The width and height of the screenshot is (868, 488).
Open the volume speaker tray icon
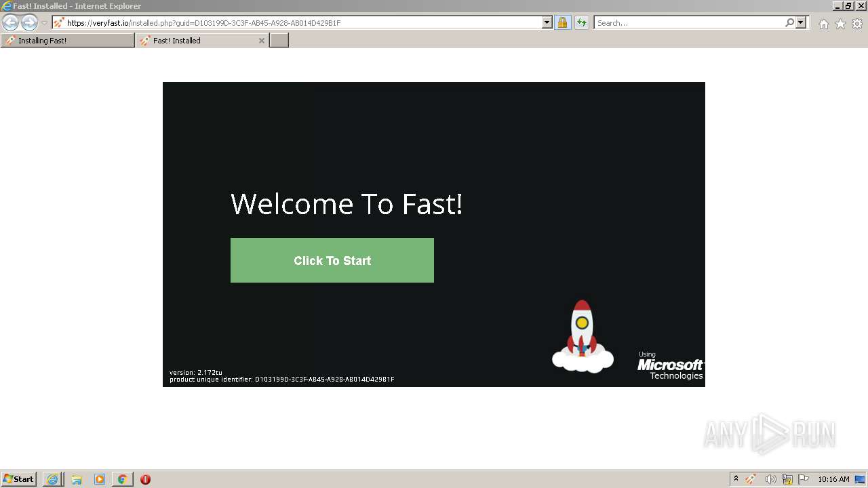click(x=770, y=479)
